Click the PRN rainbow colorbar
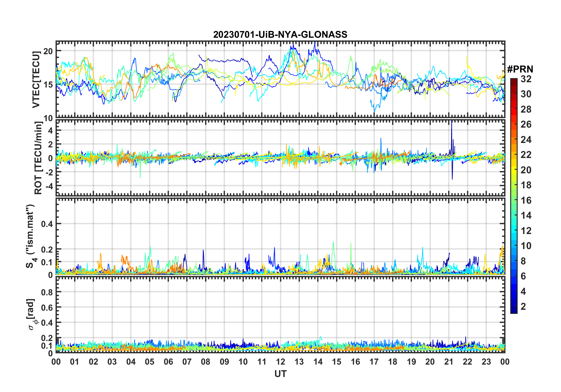This screenshot has height=392, width=561. 514,196
